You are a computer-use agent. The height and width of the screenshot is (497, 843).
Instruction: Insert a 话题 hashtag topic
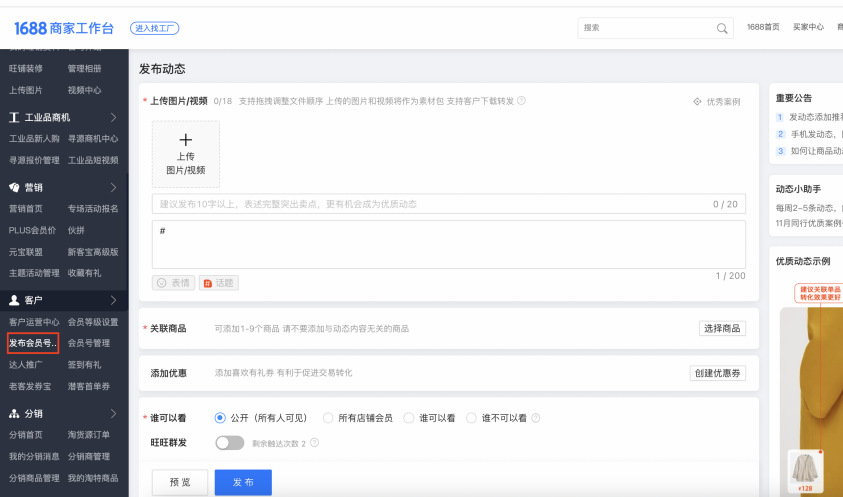pyautogui.click(x=218, y=283)
